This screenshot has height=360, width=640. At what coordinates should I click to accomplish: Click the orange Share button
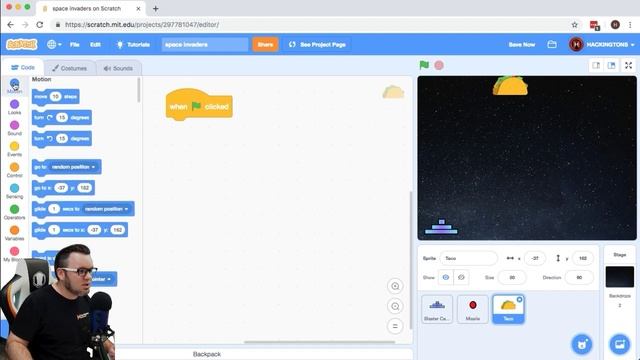(x=265, y=44)
